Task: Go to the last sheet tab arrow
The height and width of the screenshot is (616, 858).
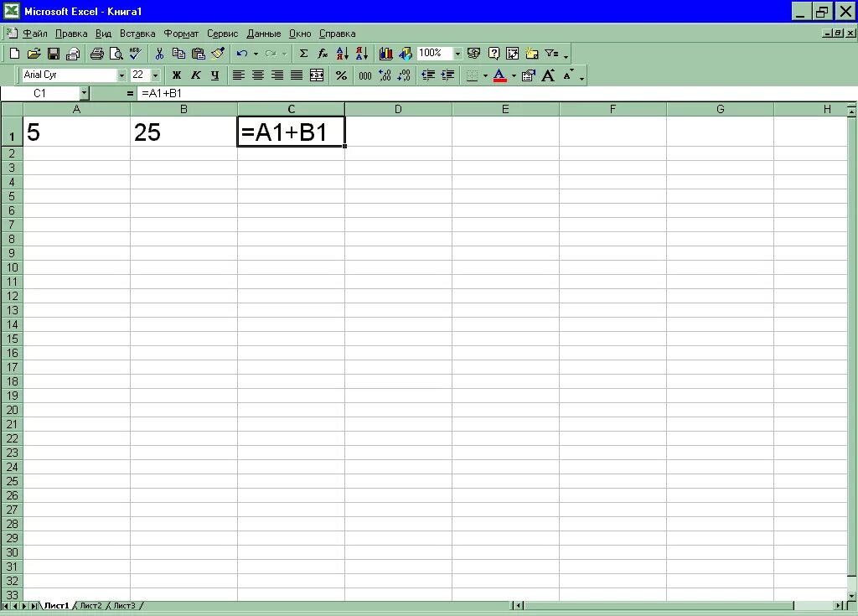Action: [x=34, y=606]
